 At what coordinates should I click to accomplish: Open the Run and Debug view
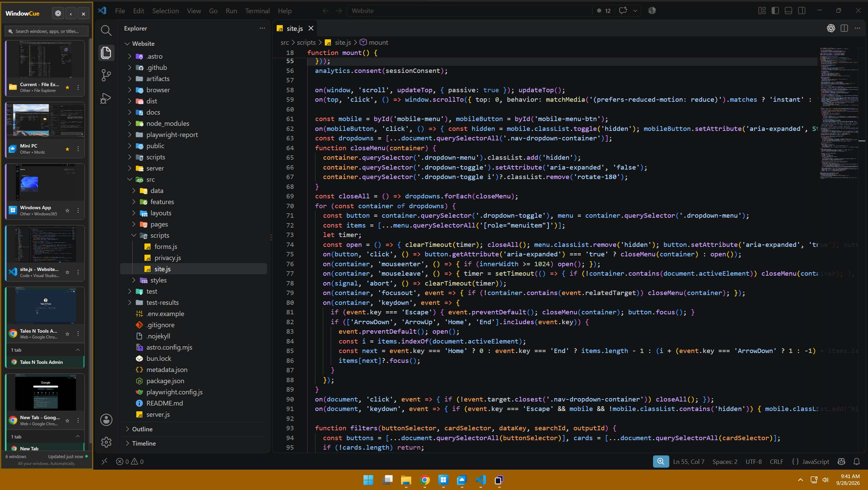tap(106, 98)
